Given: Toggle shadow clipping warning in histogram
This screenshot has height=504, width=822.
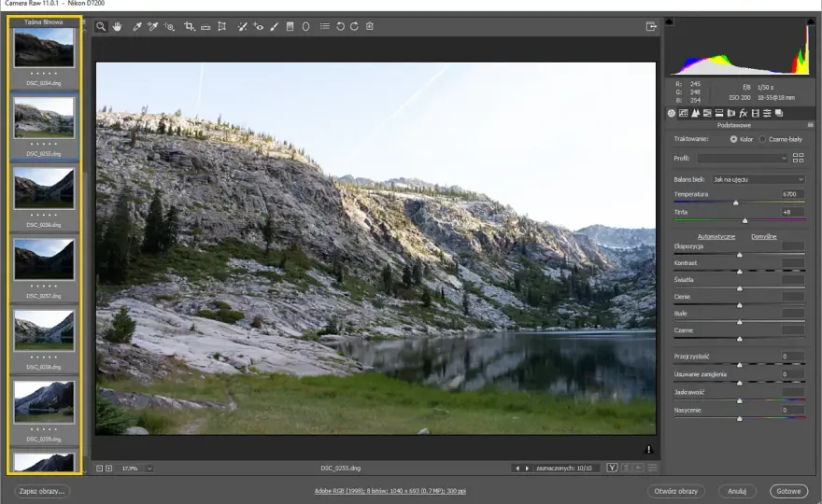Looking at the screenshot, I should point(669,21).
